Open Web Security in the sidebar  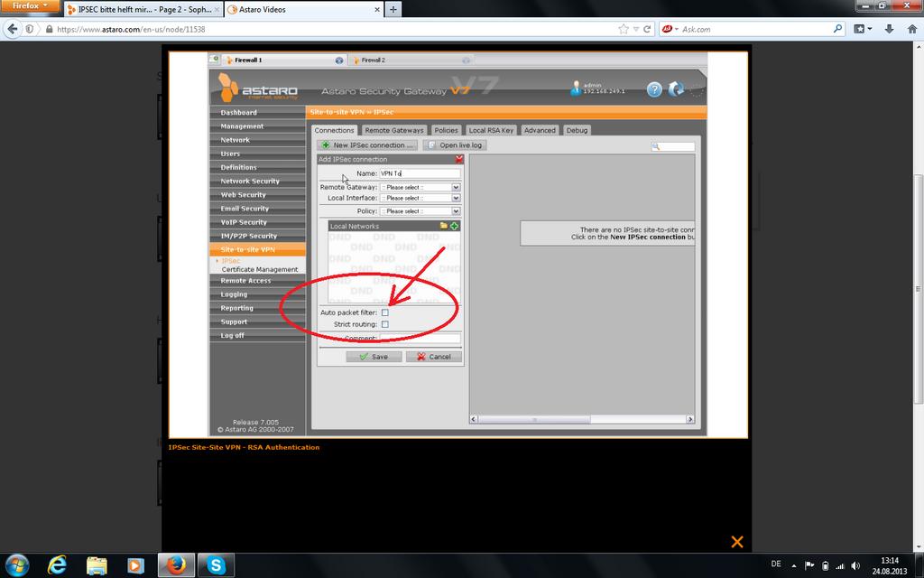257,195
